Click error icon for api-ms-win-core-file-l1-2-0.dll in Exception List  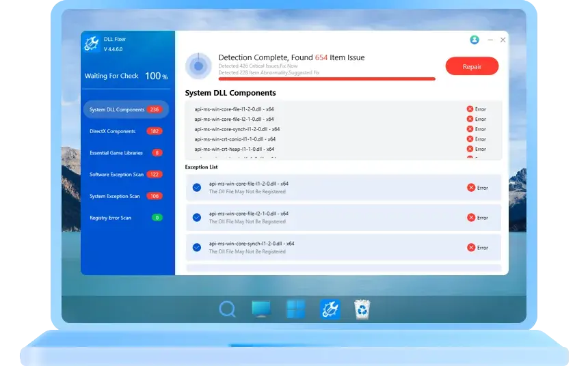[x=471, y=188]
